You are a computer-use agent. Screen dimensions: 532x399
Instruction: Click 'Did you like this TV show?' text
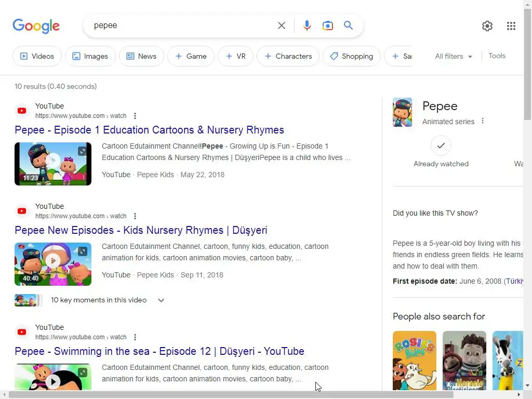[x=435, y=213]
